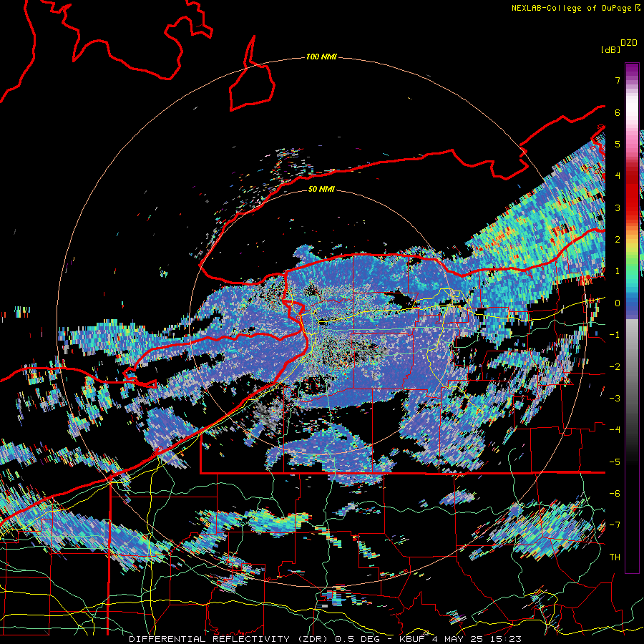Click the -6 value on the color scale

615,494
